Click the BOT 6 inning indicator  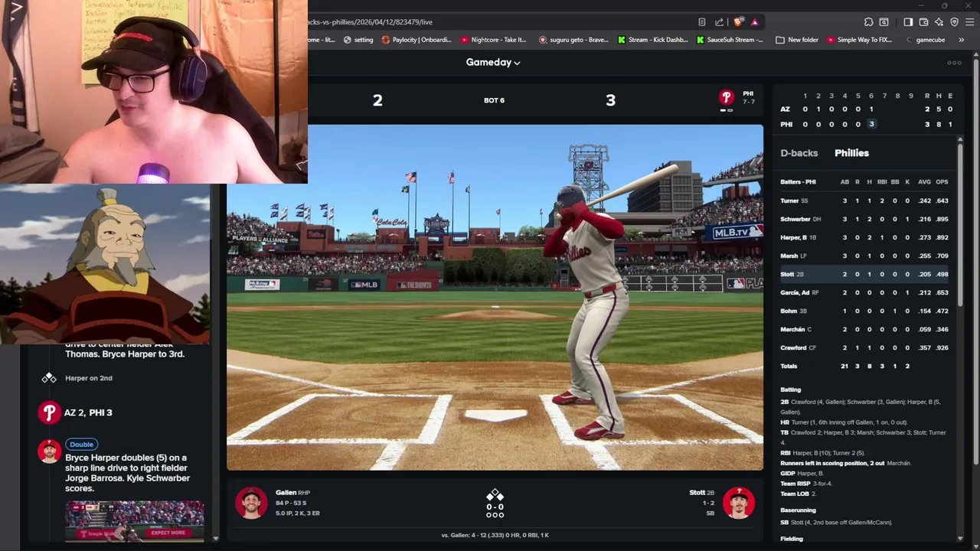tap(494, 100)
